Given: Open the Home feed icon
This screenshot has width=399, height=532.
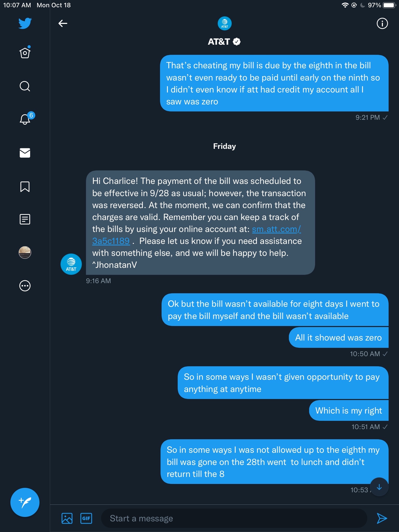Looking at the screenshot, I should [x=25, y=53].
